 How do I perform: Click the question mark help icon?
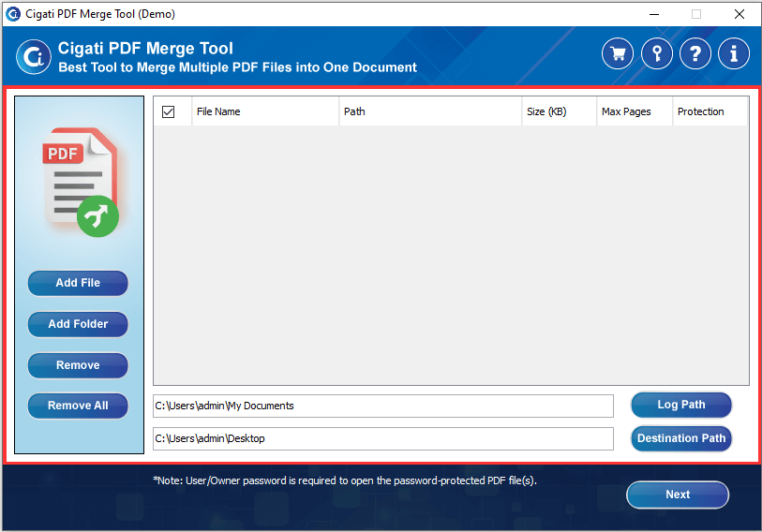(x=695, y=53)
